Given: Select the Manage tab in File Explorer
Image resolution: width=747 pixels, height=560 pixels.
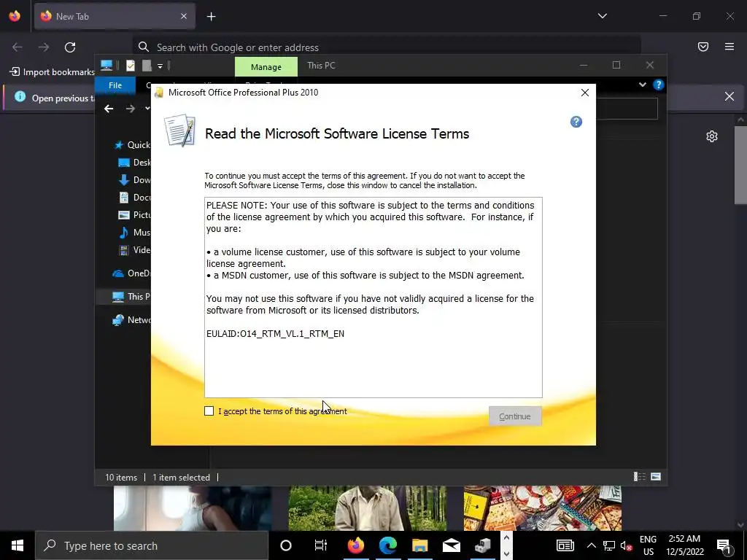Looking at the screenshot, I should click(x=266, y=66).
